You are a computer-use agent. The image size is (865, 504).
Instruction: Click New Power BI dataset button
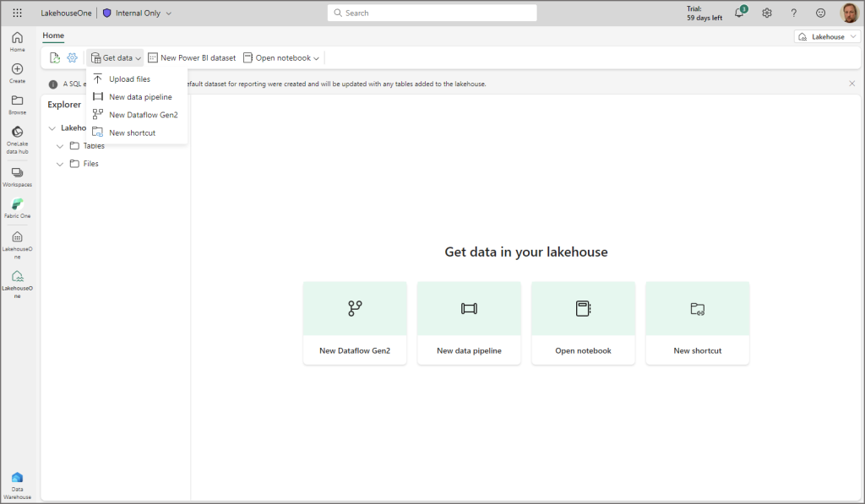click(x=192, y=58)
